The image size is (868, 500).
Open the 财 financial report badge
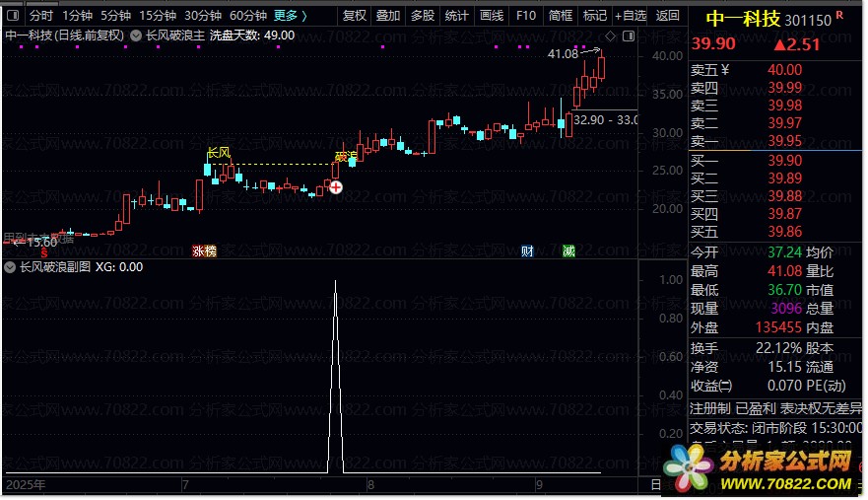(527, 251)
